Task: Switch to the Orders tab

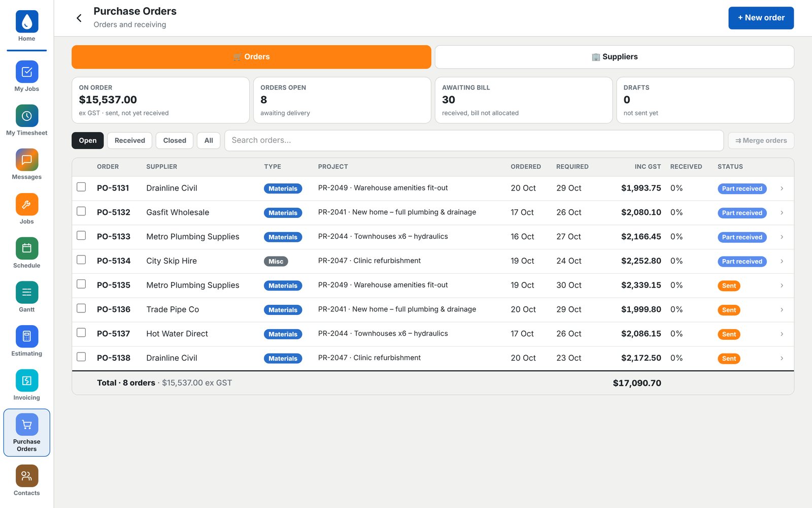Action: click(251, 57)
